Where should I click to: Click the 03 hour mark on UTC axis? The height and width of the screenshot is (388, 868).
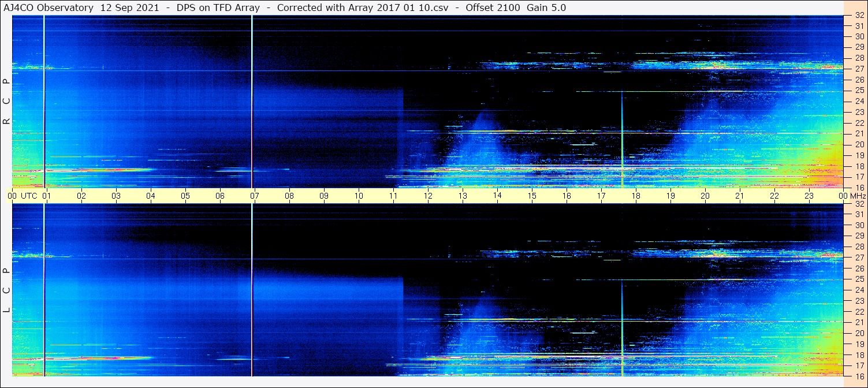116,196
